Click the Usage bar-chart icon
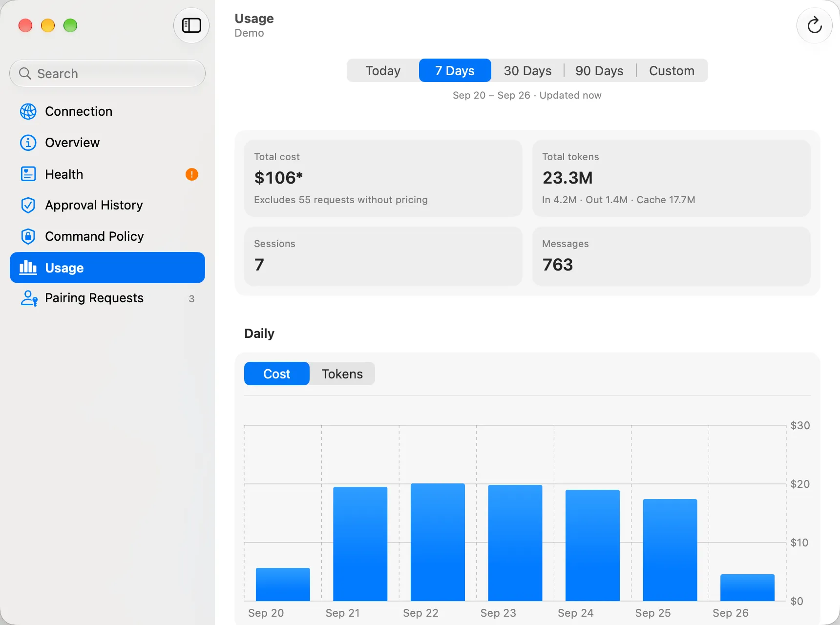Image resolution: width=840 pixels, height=625 pixels. (x=28, y=268)
